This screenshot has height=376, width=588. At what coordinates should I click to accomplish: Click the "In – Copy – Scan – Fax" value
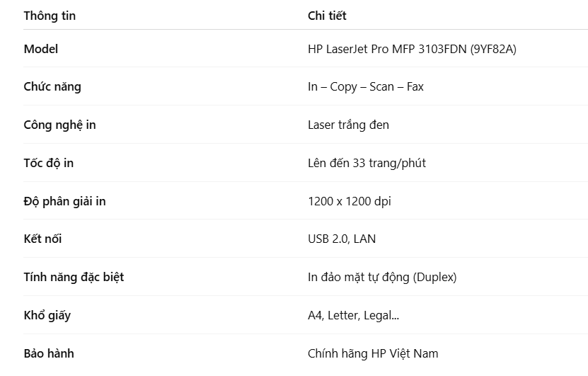click(365, 87)
